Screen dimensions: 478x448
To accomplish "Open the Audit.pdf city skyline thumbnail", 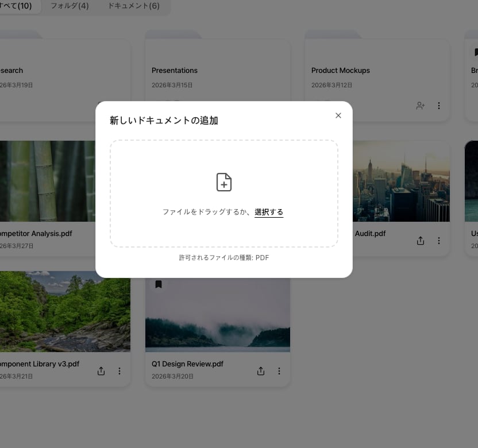I will 401,181.
